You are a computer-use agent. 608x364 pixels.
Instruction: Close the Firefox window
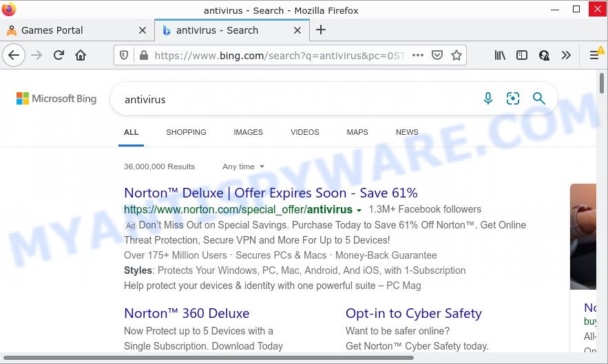coord(598,10)
